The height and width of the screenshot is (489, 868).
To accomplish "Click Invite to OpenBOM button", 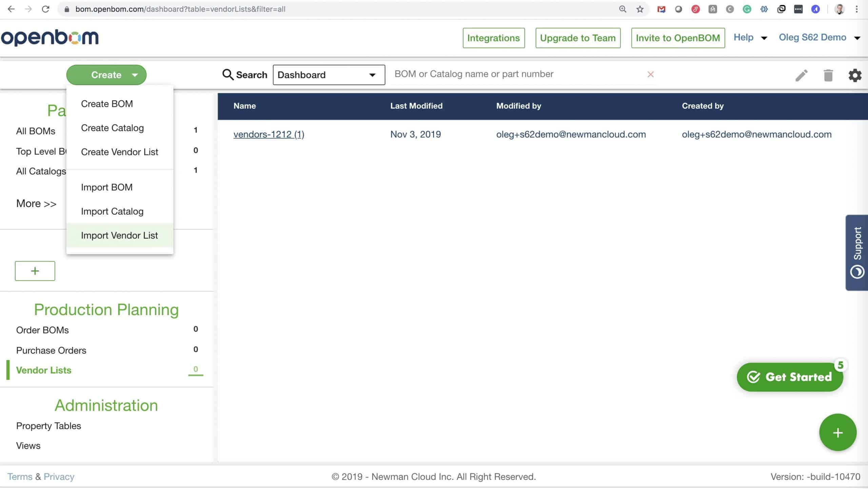I will click(x=678, y=38).
